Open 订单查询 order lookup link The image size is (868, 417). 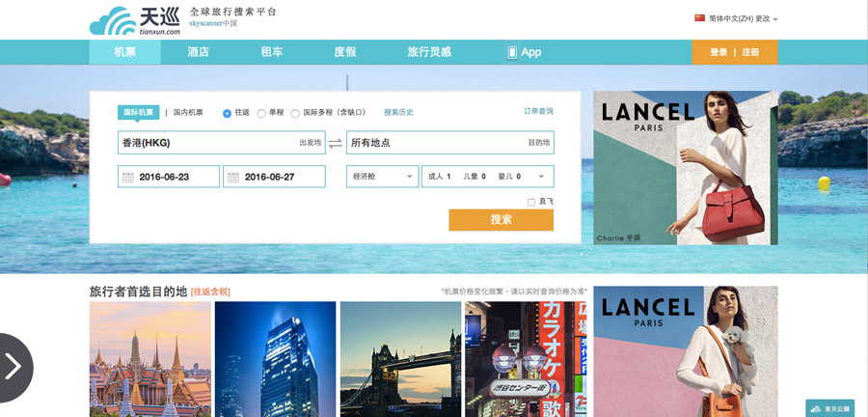538,111
